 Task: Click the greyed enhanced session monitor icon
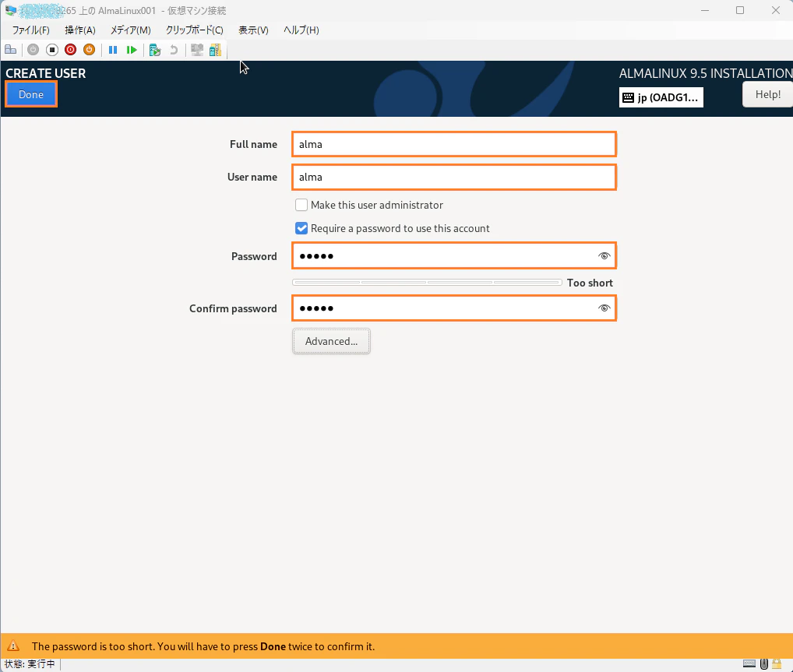pos(197,50)
